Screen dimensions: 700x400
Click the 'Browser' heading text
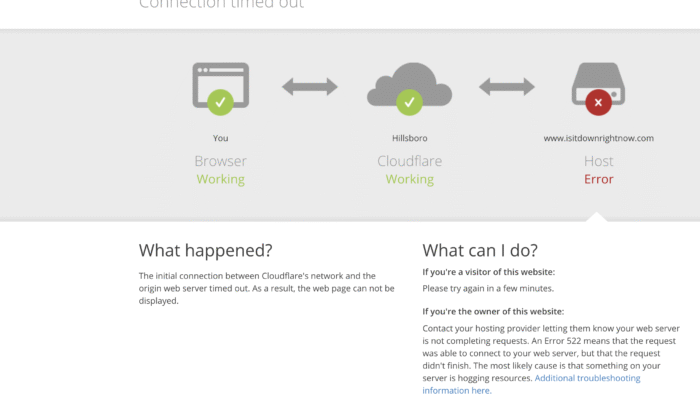pyautogui.click(x=221, y=161)
